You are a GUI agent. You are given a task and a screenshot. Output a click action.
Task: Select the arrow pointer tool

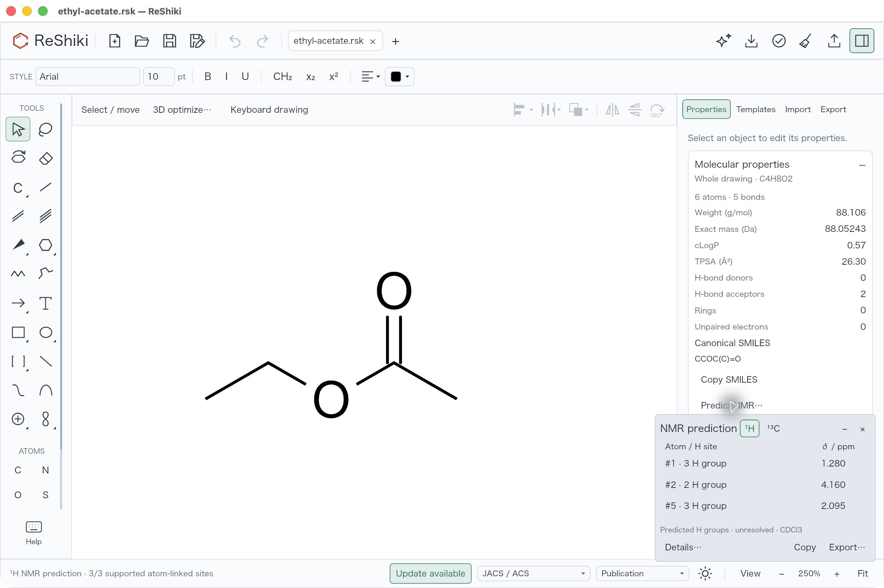pyautogui.click(x=18, y=129)
